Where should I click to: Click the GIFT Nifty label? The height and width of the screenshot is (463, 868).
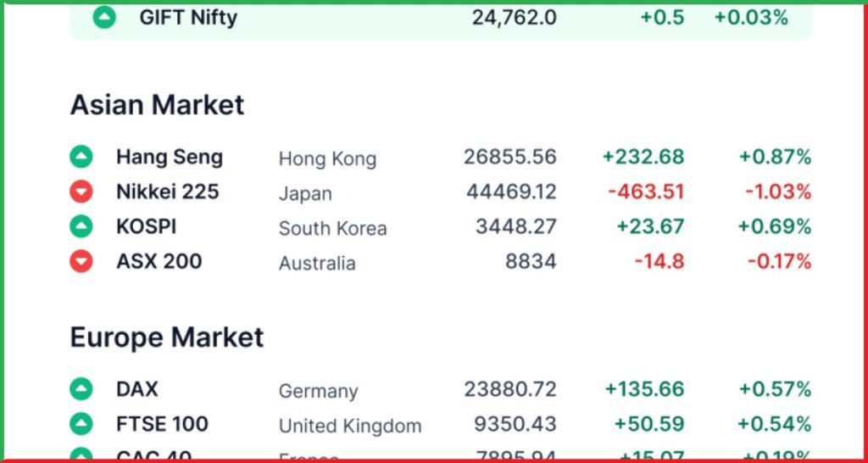[x=188, y=17]
